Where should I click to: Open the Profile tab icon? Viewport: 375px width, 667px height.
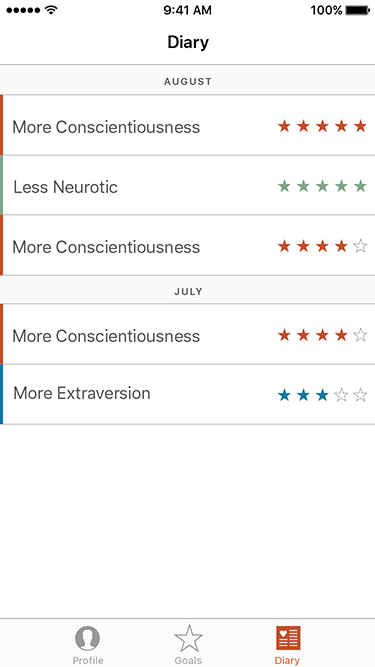pos(88,638)
